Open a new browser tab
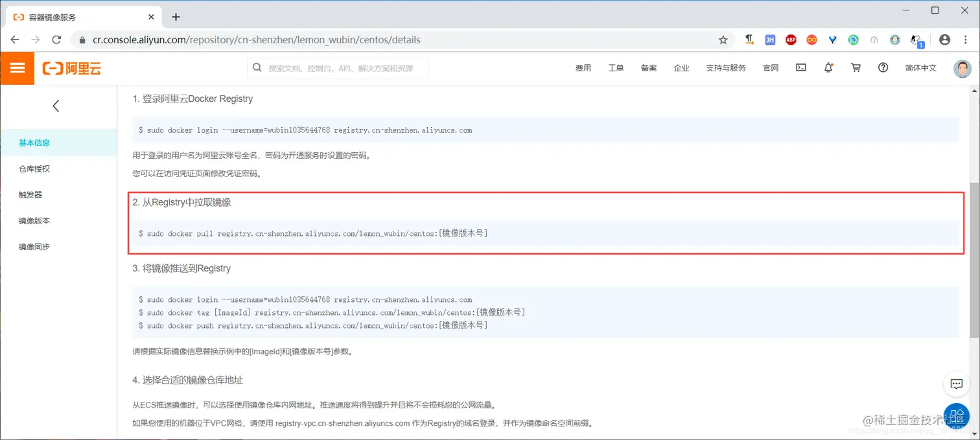The image size is (980, 440). click(176, 17)
